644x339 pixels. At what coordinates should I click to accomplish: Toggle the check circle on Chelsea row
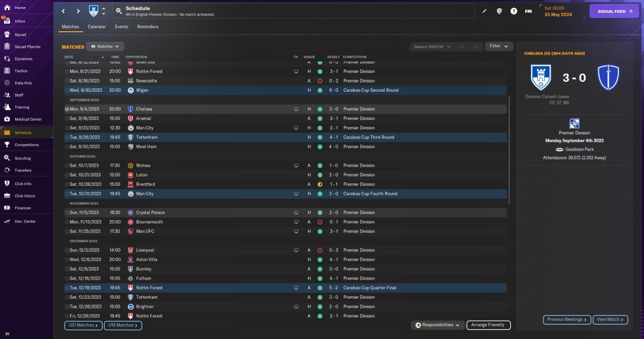[x=67, y=109]
